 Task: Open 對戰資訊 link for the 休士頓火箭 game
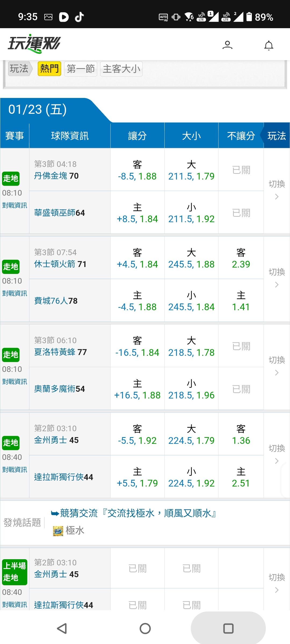coord(15,293)
